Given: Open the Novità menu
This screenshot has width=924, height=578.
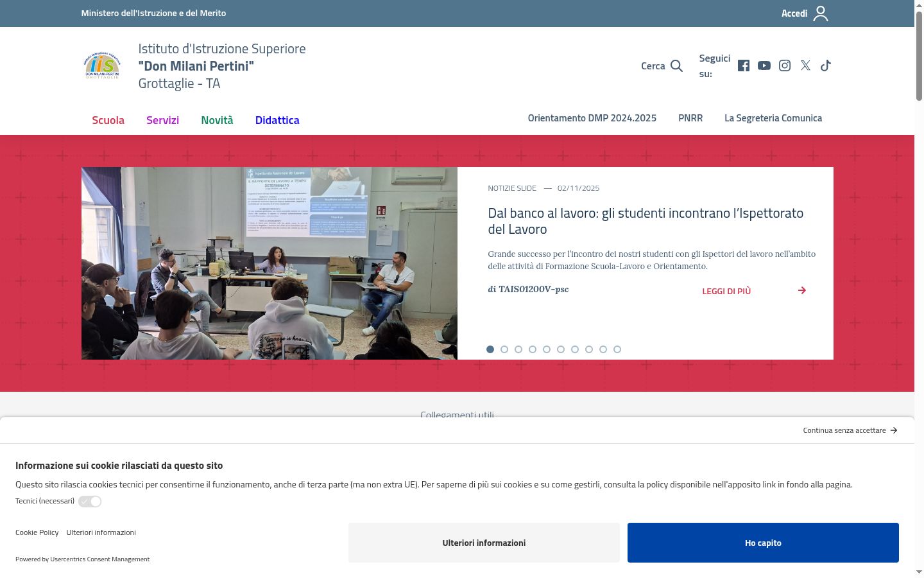Looking at the screenshot, I should (217, 120).
